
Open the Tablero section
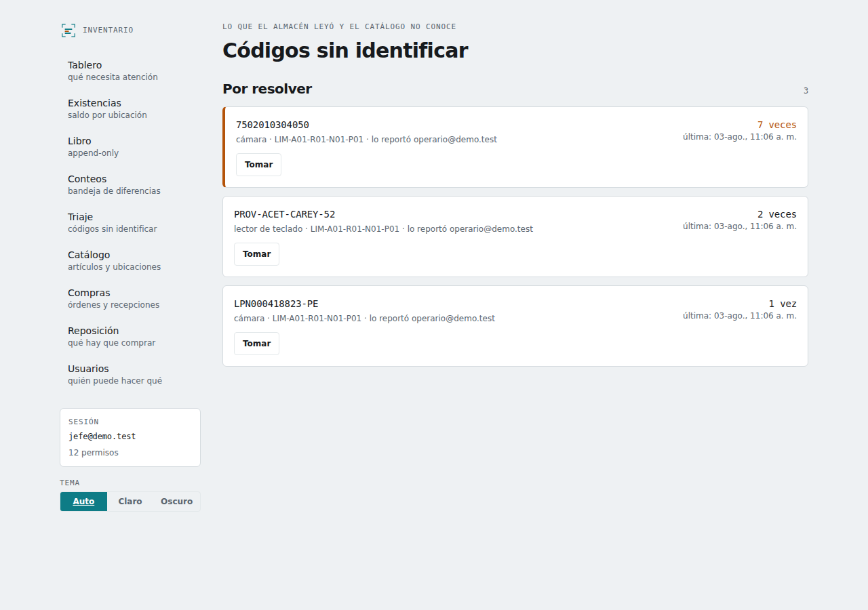130,70
